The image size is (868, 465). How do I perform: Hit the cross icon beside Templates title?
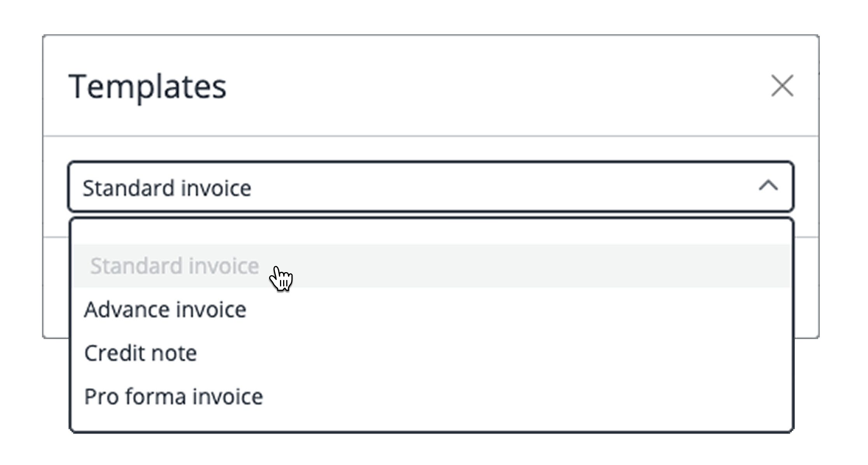[782, 86]
